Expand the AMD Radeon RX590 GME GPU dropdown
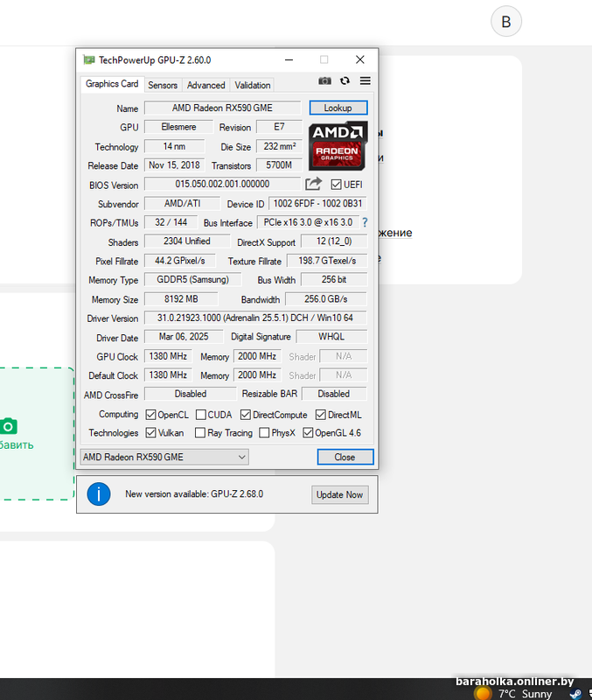The width and height of the screenshot is (592, 700). [x=164, y=457]
